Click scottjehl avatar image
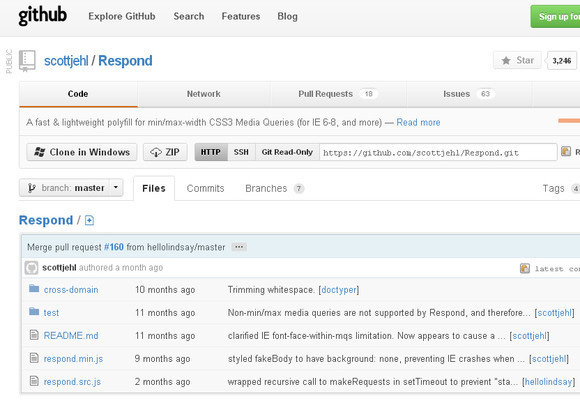 (31, 268)
